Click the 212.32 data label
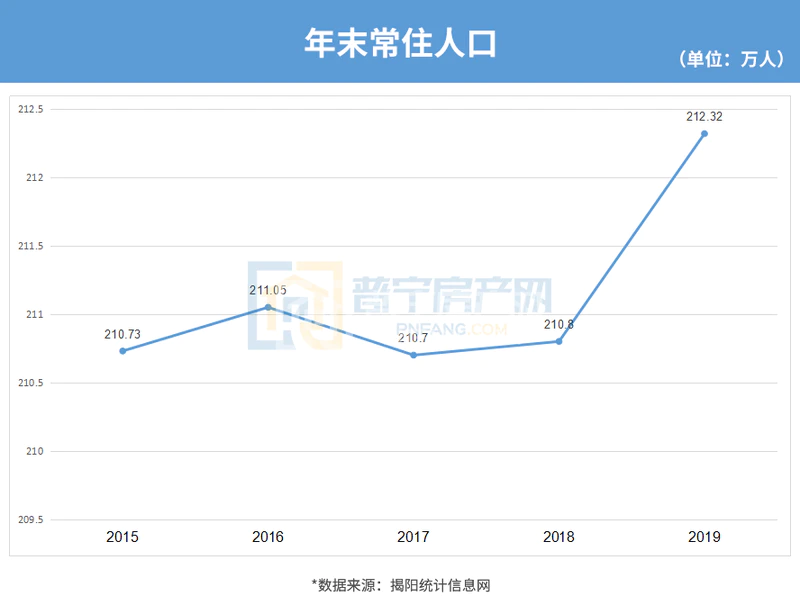Viewport: 800px width, 614px height. point(704,116)
